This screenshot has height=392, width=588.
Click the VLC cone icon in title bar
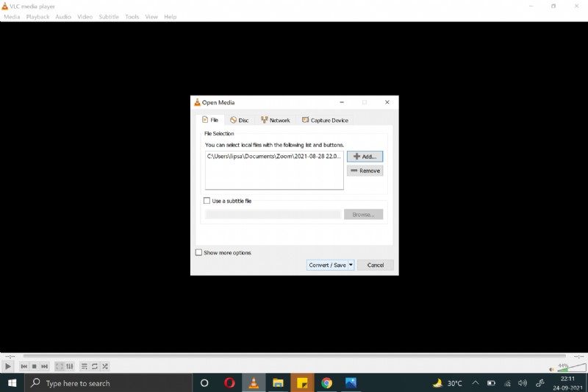[x=5, y=6]
